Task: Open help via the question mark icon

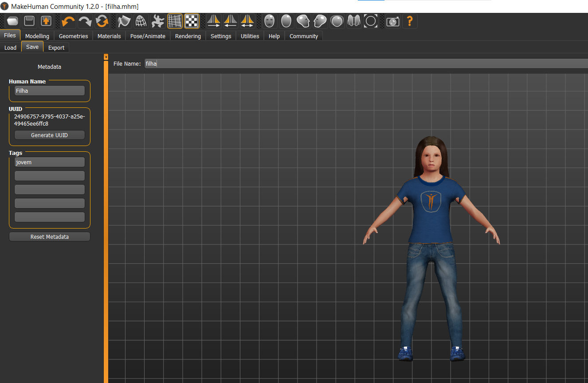Action: [x=410, y=21]
